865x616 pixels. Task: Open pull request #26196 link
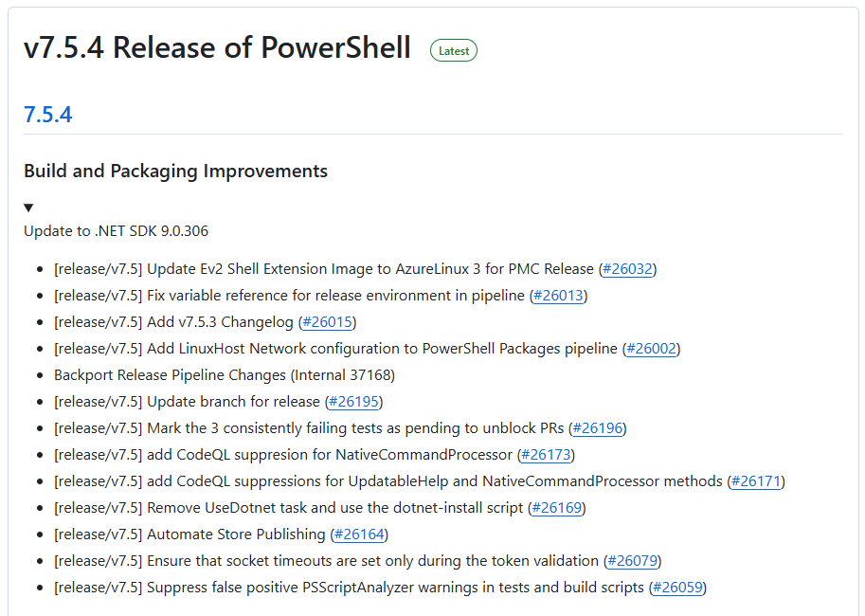(x=597, y=428)
